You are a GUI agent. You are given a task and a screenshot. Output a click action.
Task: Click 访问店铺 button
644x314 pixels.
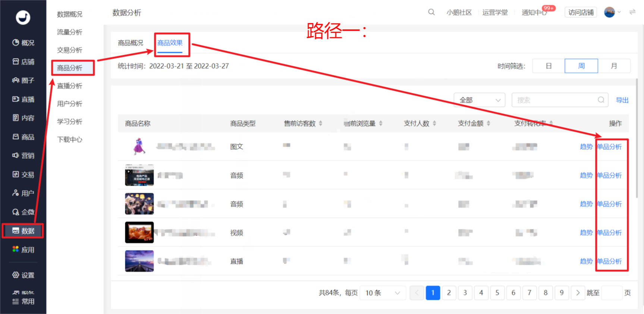click(x=581, y=12)
